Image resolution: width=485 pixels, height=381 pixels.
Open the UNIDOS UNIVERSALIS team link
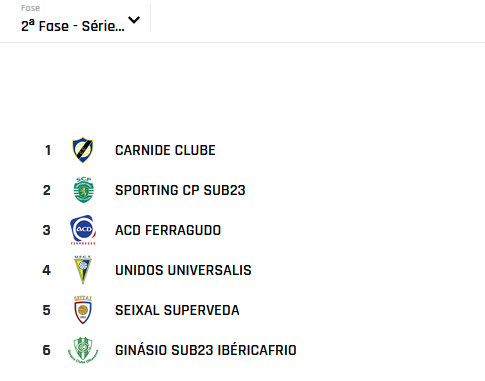pyautogui.click(x=183, y=270)
